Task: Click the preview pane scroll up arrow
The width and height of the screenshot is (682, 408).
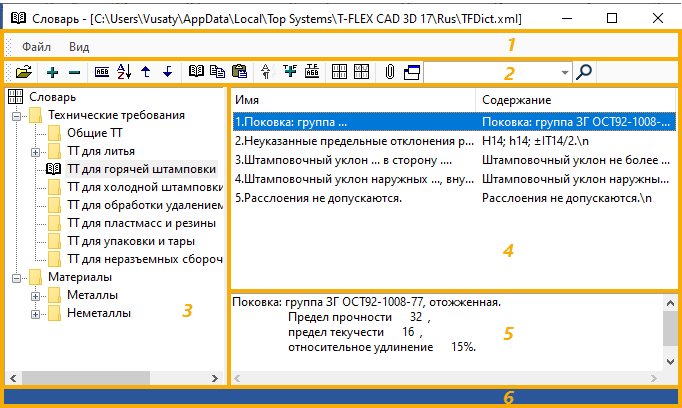Action: coord(670,303)
